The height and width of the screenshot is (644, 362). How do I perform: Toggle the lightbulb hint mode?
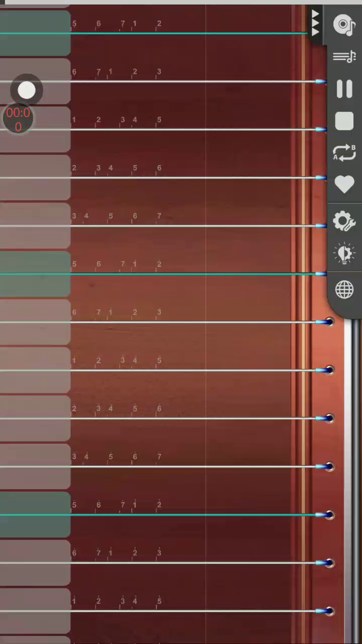coord(344,254)
